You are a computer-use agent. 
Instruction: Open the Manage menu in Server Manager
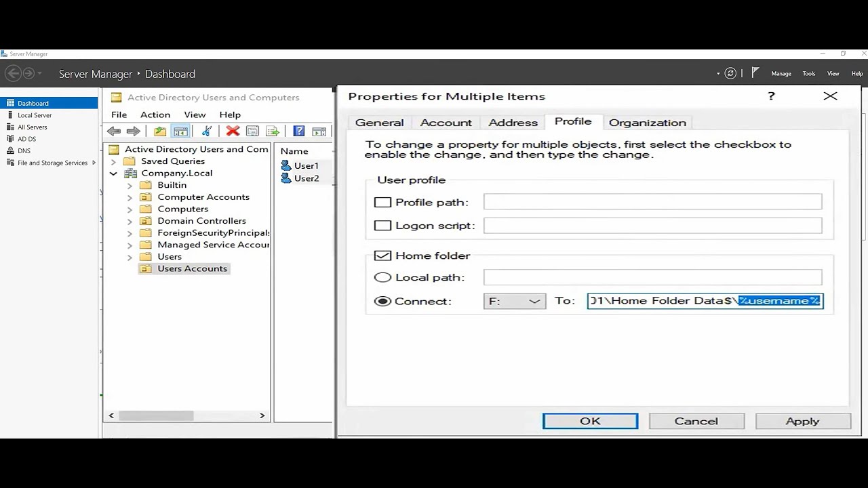click(781, 73)
